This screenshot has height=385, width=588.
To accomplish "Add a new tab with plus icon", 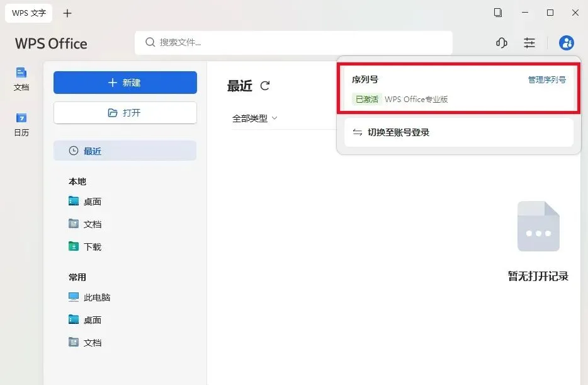I will click(x=67, y=13).
